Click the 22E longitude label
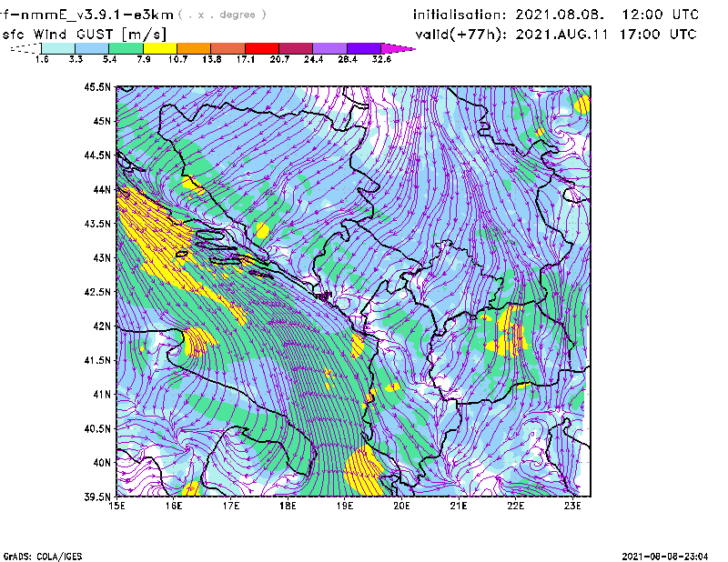This screenshot has height=562, width=728. click(x=515, y=506)
